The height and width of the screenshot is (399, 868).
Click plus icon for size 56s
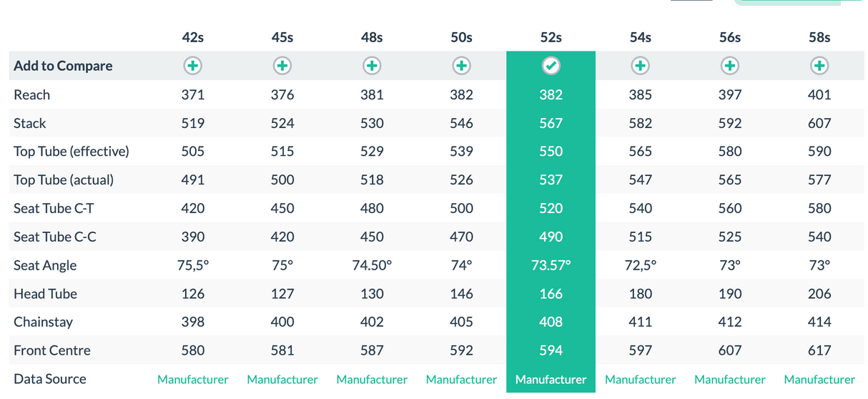730,66
